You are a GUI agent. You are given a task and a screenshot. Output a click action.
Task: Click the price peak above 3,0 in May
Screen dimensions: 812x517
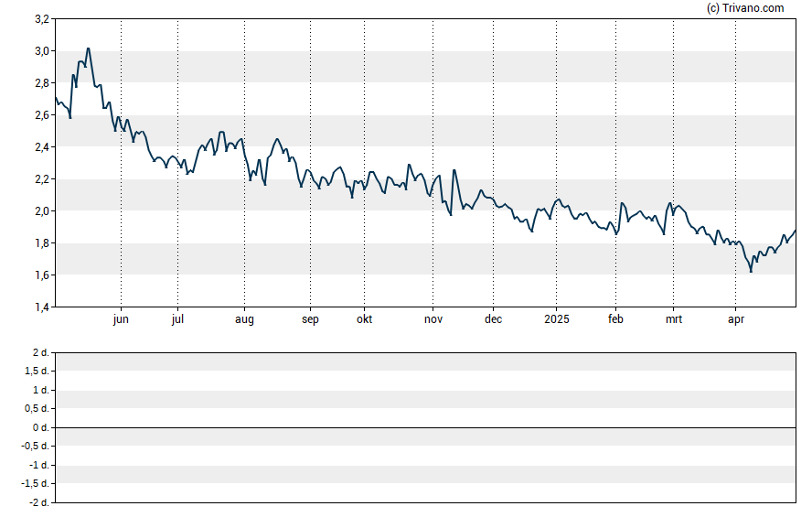(88, 48)
